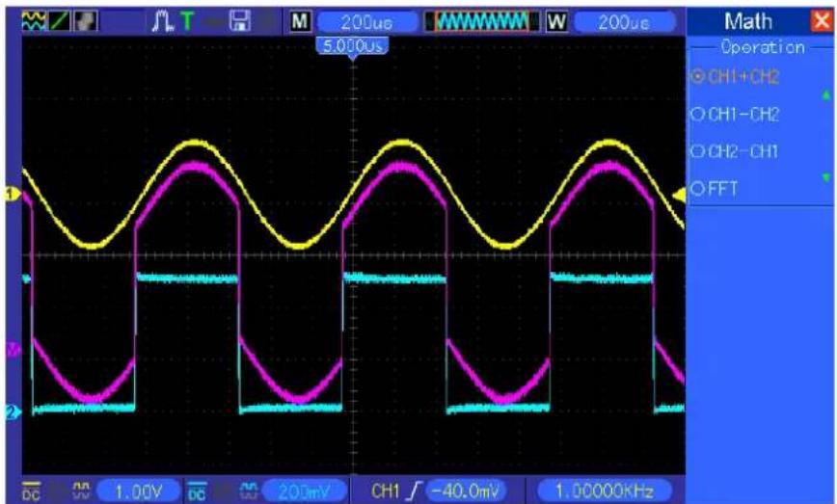Select the CH1+CH2 operation

pos(735,77)
